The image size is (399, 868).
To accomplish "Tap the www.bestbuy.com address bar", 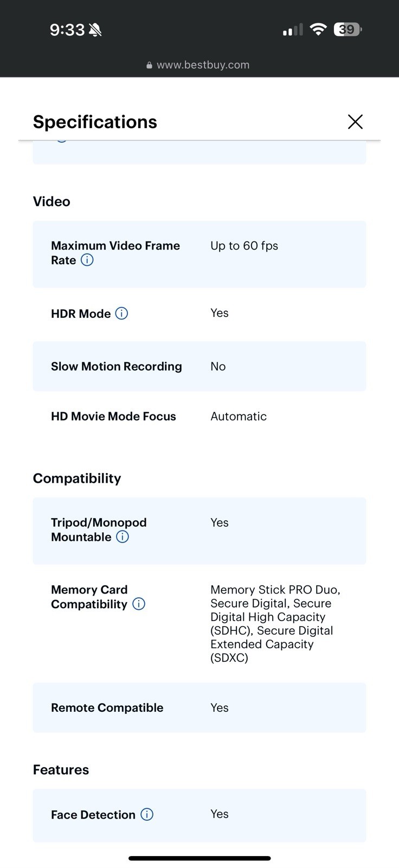I will (x=203, y=65).
